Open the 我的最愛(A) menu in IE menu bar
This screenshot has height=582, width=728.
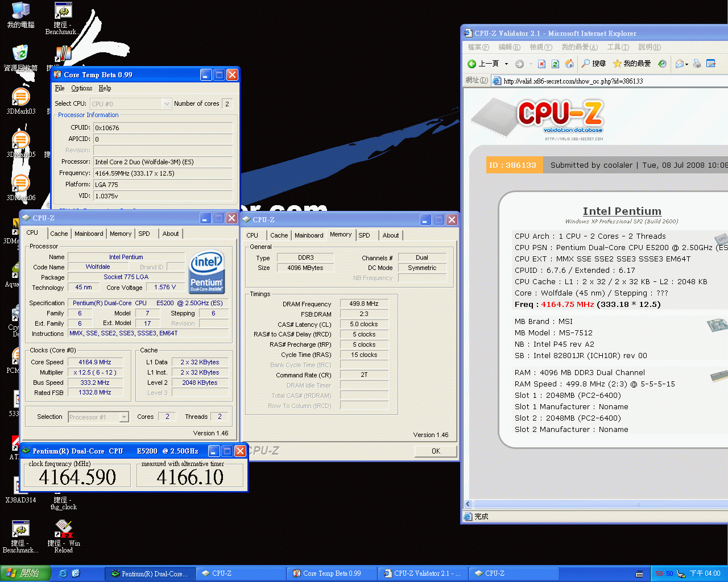point(580,47)
